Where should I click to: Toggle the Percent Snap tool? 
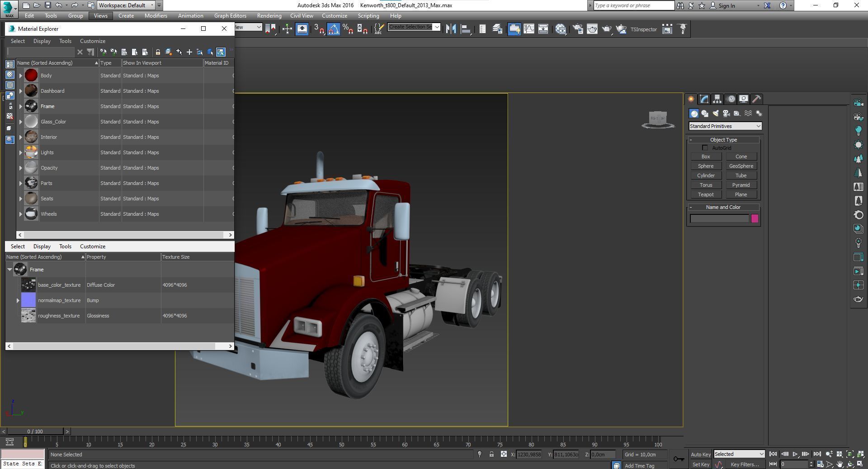[x=348, y=29]
